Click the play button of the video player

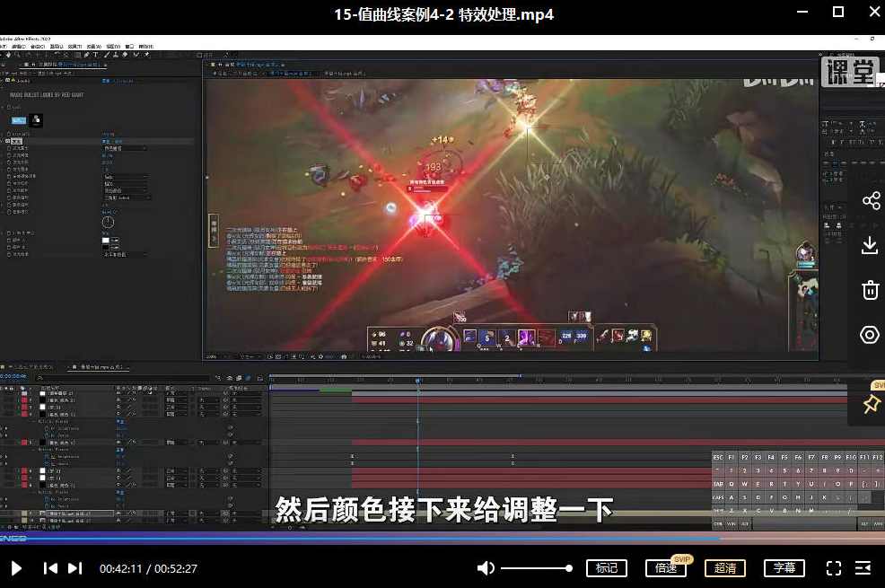point(14,567)
